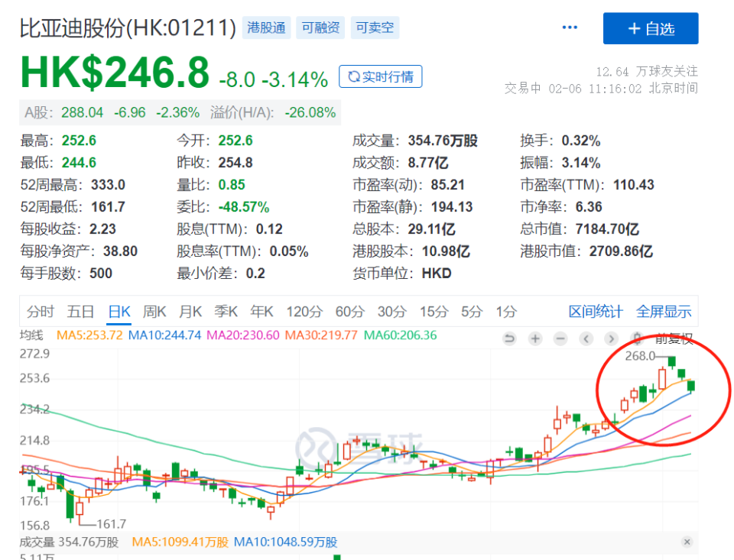Click the MA20:230.60 moving average label
The width and height of the screenshot is (734, 560).
point(243,335)
